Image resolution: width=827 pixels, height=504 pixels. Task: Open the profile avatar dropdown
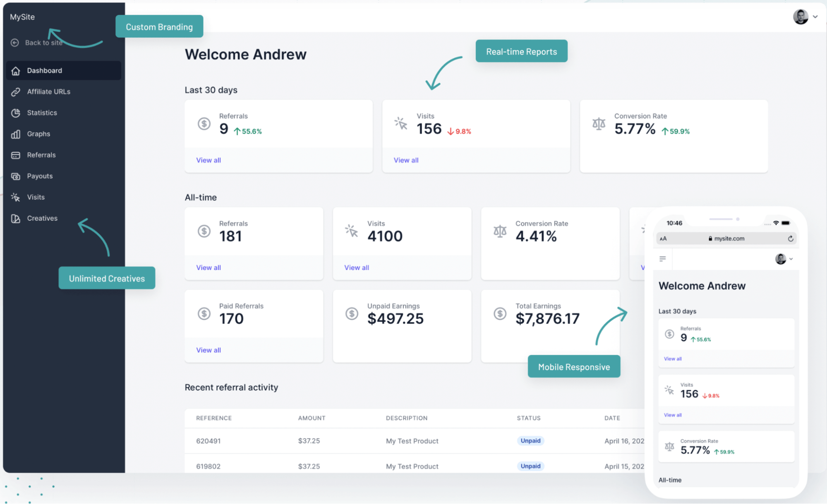(801, 17)
